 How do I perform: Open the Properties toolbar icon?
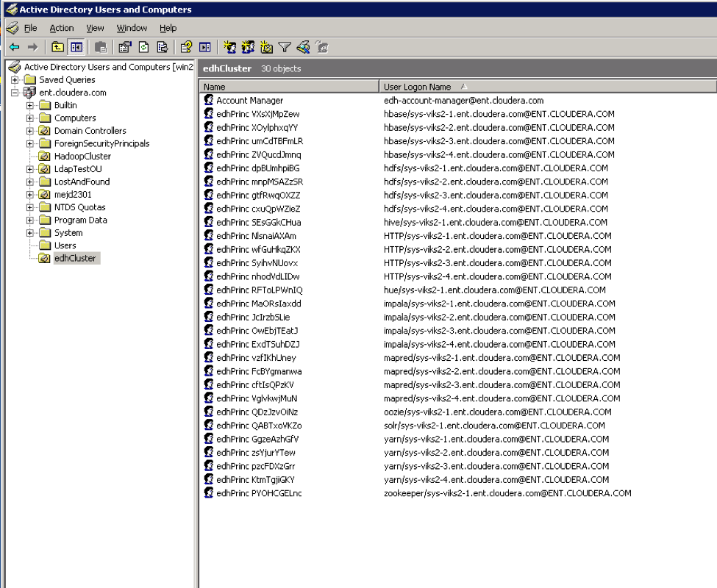click(x=124, y=47)
